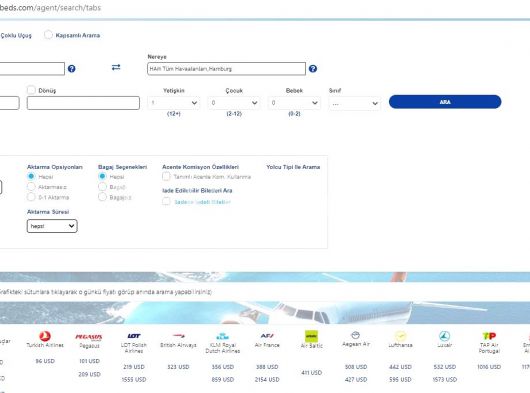This screenshot has height=393, width=530.
Task: Click the Turkish Airlines logo
Action: 45,336
